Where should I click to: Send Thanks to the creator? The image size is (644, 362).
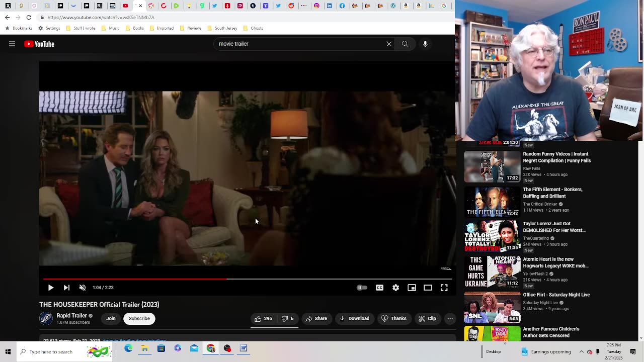point(394,319)
